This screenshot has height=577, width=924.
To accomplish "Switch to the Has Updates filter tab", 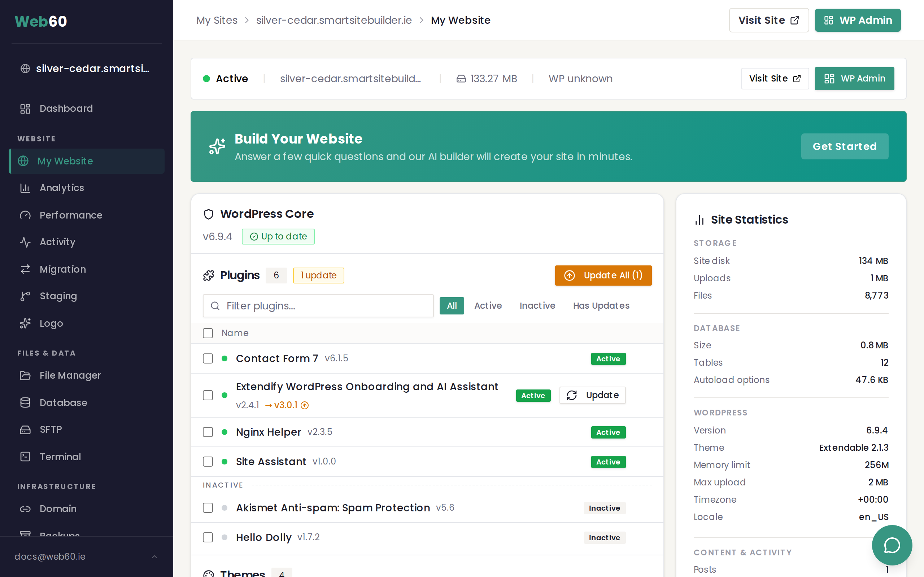I will click(x=601, y=306).
